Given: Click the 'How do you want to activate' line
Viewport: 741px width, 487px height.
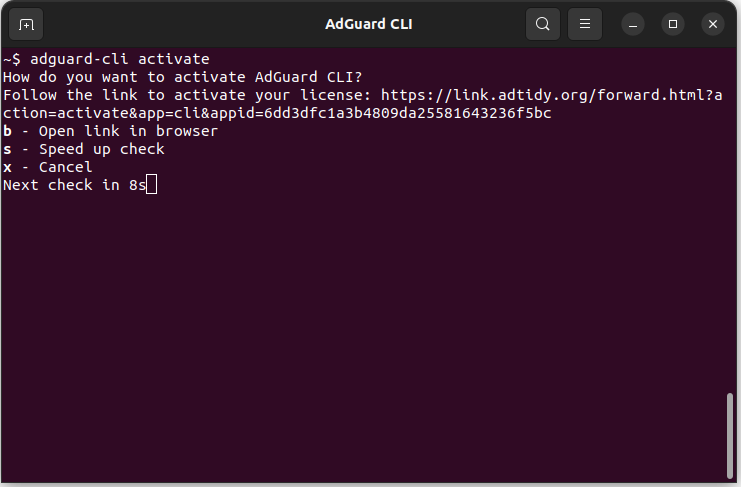Looking at the screenshot, I should coord(182,77).
